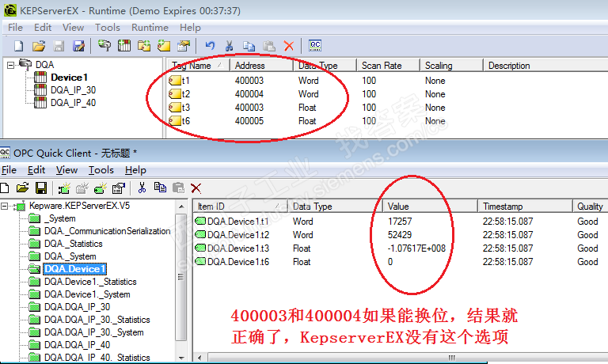The height and width of the screenshot is (364, 608).
Task: Click horizontal scroll left arrow in item list
Action: (x=199, y=358)
